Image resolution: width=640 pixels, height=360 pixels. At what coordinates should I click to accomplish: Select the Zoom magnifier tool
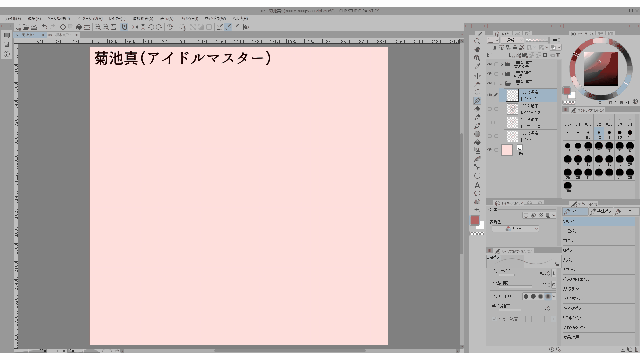coord(477,41)
